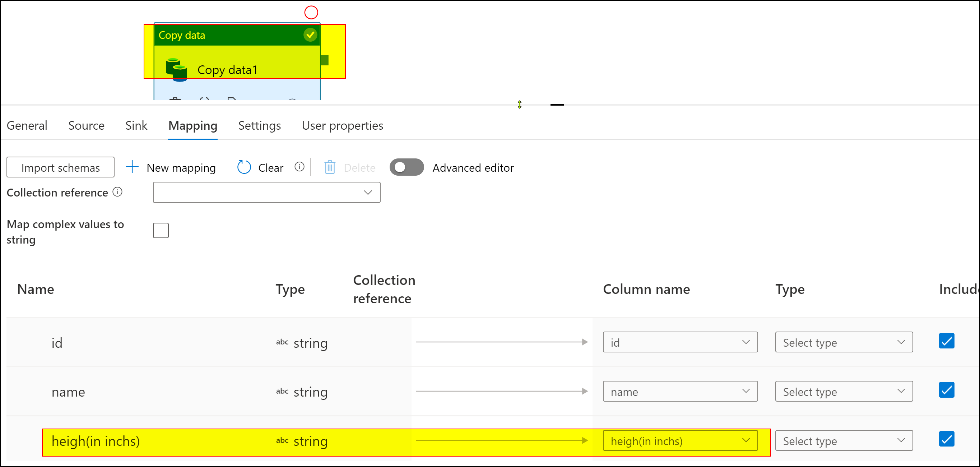The image size is (980, 467).
Task: Open the Collection reference dropdown
Action: pyautogui.click(x=266, y=193)
